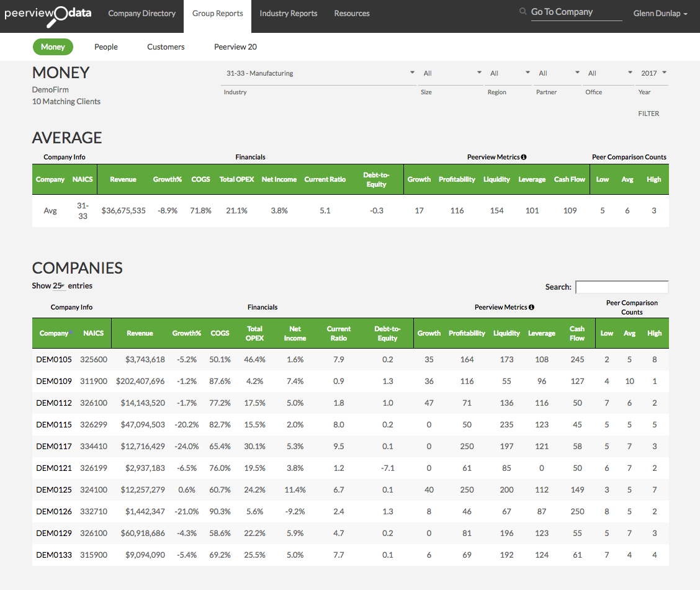The height and width of the screenshot is (590, 700).
Task: Select the Money tab
Action: [53, 47]
